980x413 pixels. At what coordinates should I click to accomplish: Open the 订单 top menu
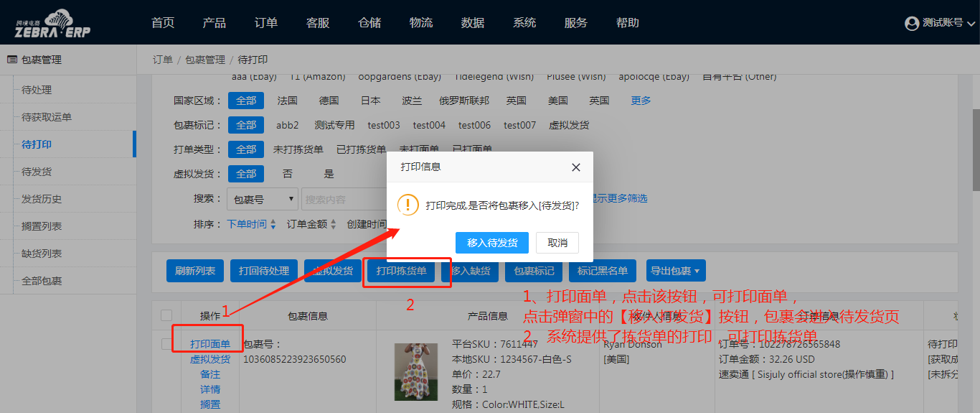265,23
